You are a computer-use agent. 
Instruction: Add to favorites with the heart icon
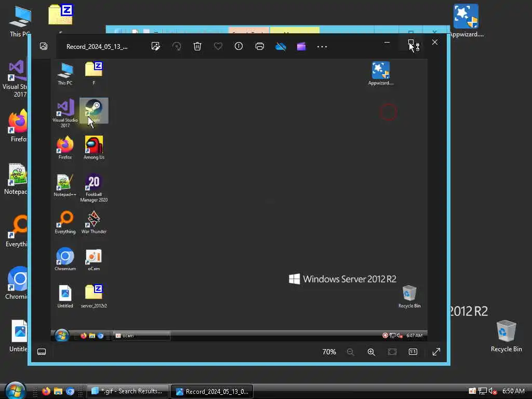click(218, 46)
